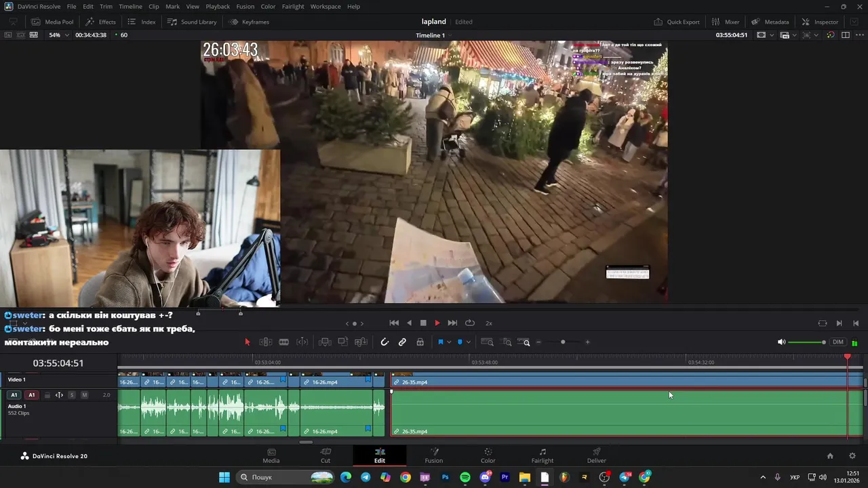The image size is (868, 488).
Task: Expand the panel options chevron beside Inspector
Action: [854, 22]
